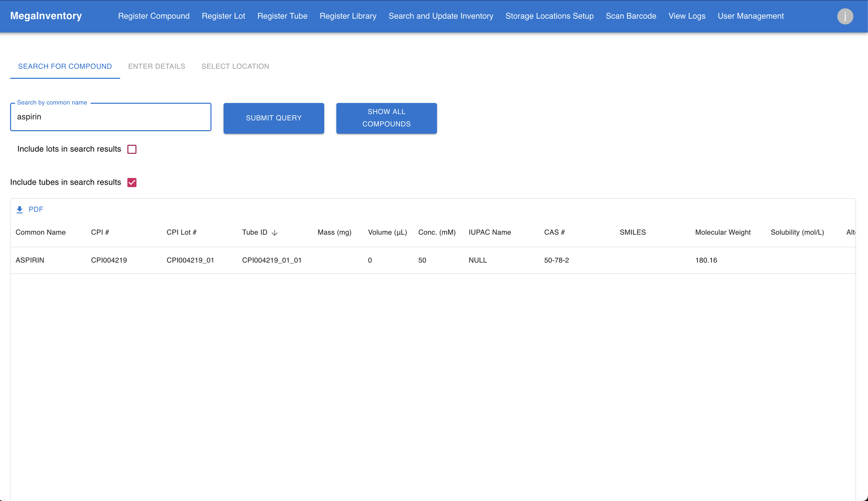This screenshot has width=868, height=501.
Task: Sort by CPI Lot # column header
Action: [x=182, y=232]
